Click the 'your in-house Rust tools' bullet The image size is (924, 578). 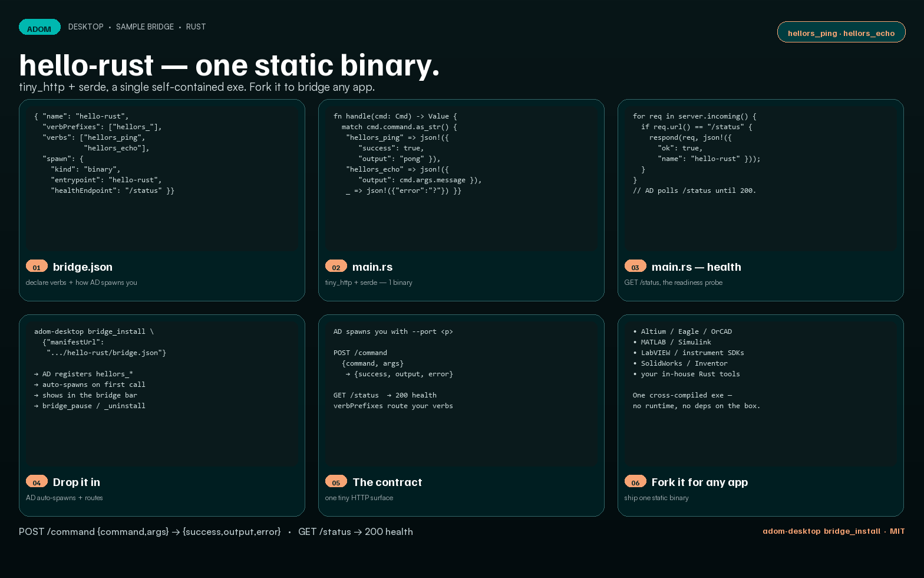click(x=687, y=374)
